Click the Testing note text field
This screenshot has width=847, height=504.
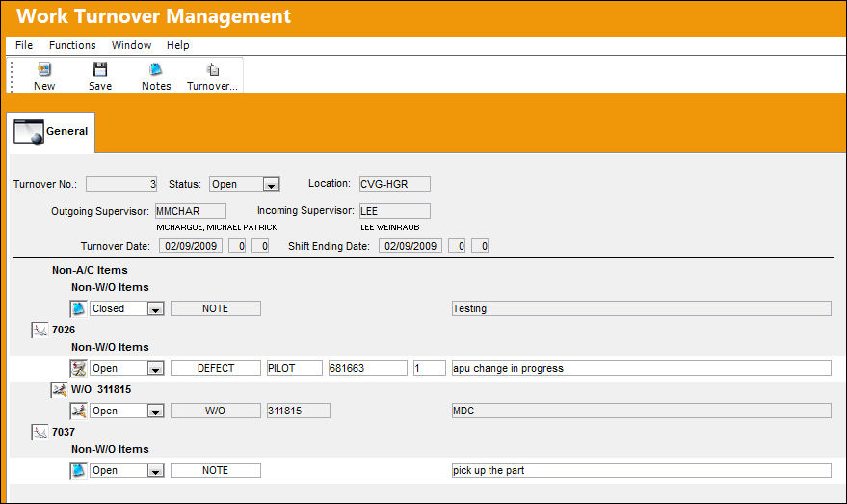tap(641, 308)
